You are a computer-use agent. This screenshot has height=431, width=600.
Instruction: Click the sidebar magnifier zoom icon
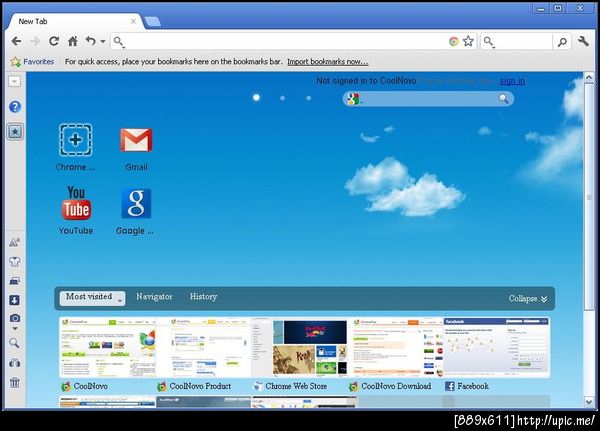14,343
